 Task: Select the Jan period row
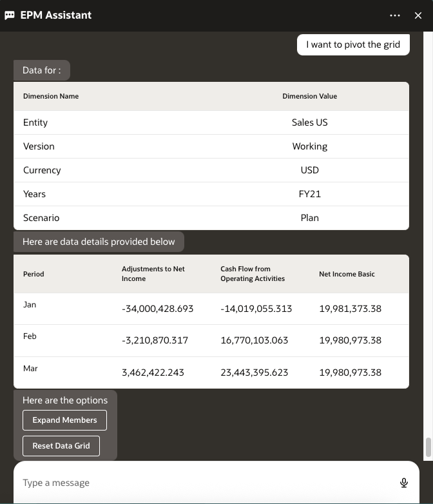(x=30, y=305)
